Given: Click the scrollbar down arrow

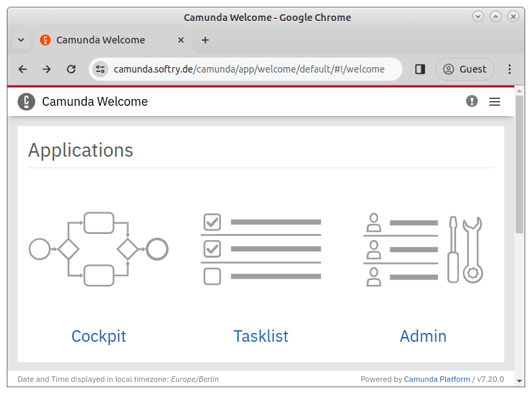Looking at the screenshot, I should pyautogui.click(x=519, y=380).
